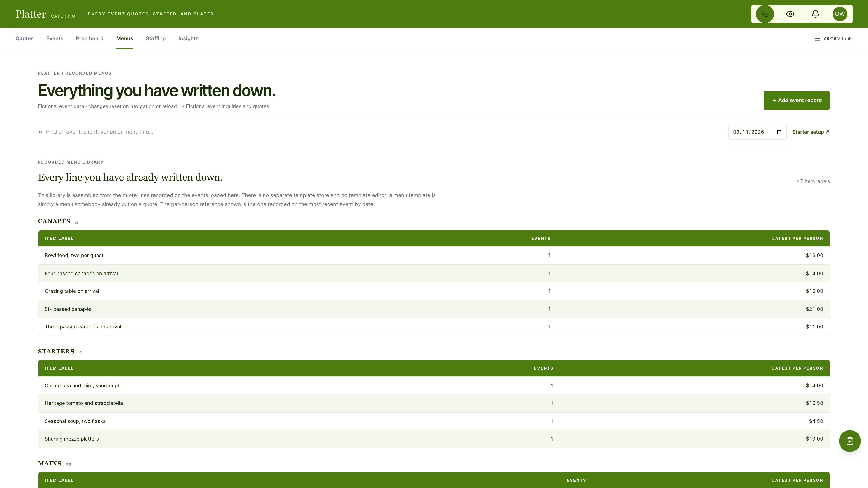
Task: Select the Menus tab
Action: click(x=125, y=38)
